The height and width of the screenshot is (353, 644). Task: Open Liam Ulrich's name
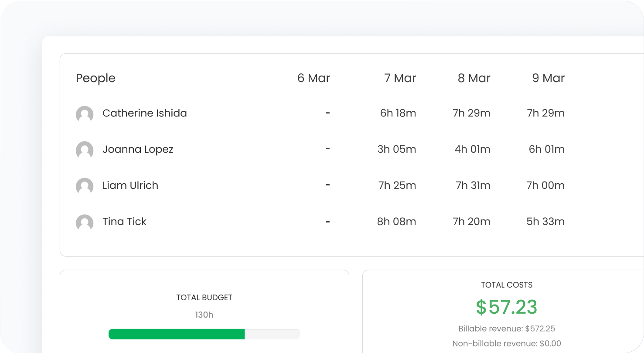coord(130,185)
